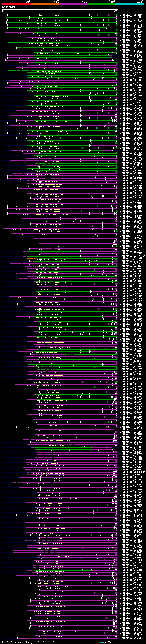Screen dimensions: 146x644
Task: Click UniRef100_Q01942 entry
Action: 131,75
